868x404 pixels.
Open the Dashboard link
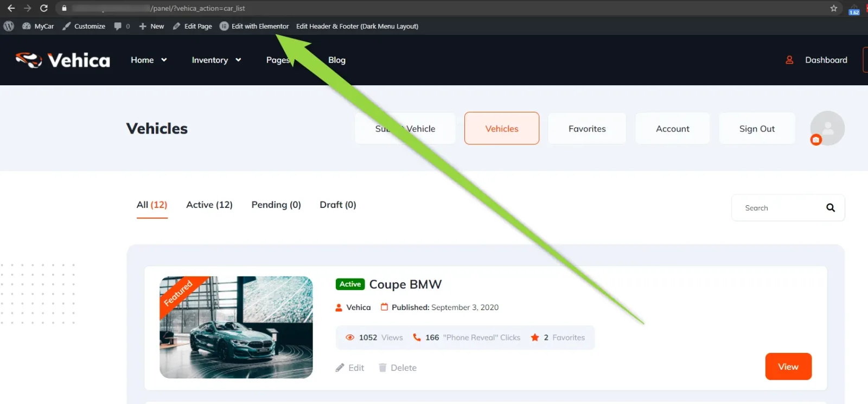(826, 60)
